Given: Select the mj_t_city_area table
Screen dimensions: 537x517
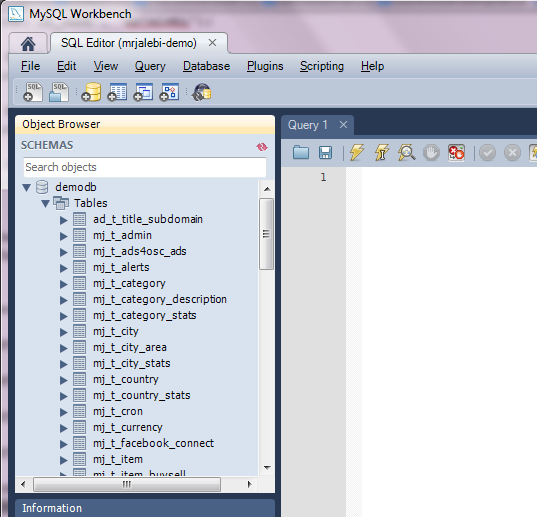Looking at the screenshot, I should [130, 348].
